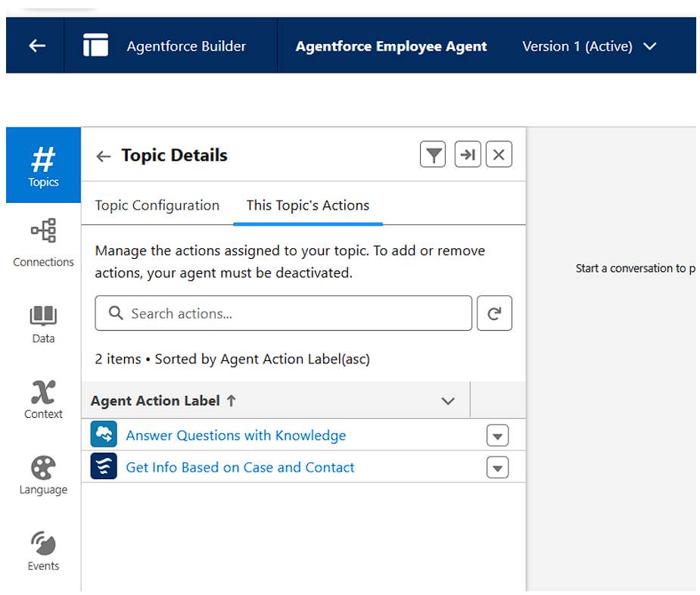Expand row menu for Answer Questions with Knowledge

point(497,435)
